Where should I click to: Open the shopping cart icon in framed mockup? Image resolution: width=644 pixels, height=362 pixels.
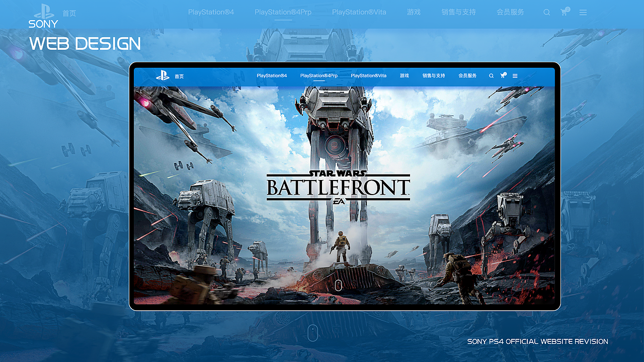click(x=503, y=75)
